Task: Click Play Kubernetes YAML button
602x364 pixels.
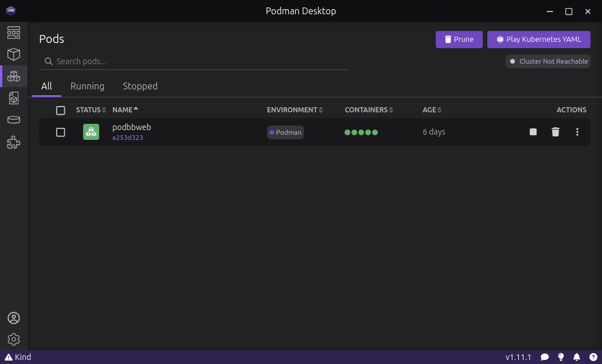Action: tap(538, 40)
